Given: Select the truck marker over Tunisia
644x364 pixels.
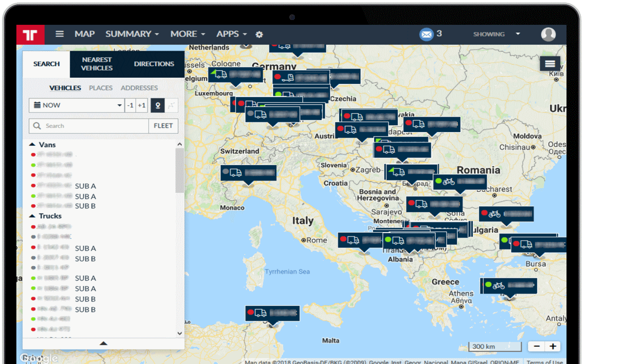Looking at the screenshot, I should pyautogui.click(x=272, y=313).
